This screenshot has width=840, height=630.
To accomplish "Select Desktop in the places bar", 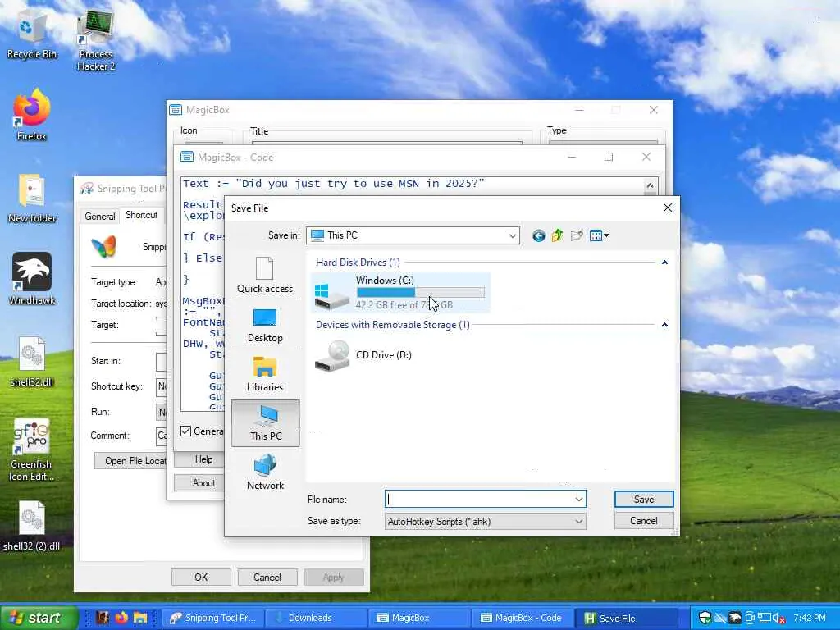I will [x=265, y=325].
